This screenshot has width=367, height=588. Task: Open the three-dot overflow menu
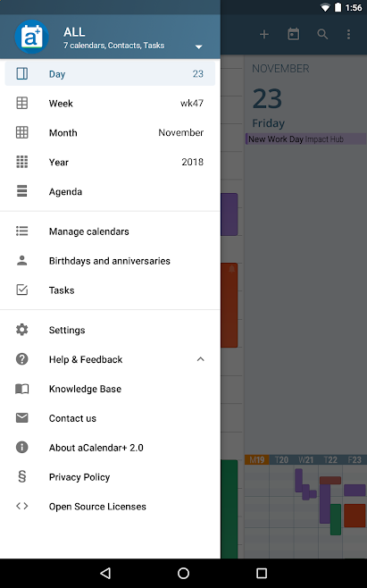tap(348, 35)
